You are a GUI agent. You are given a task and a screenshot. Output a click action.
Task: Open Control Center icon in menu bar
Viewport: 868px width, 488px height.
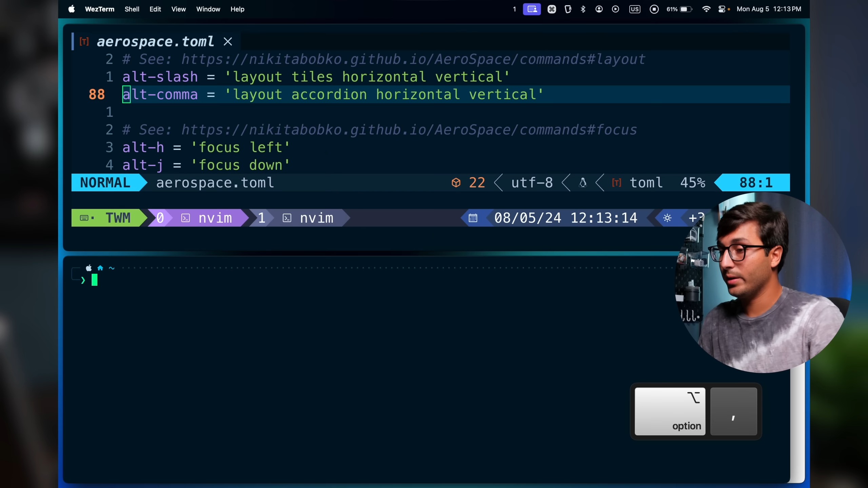[x=722, y=9]
